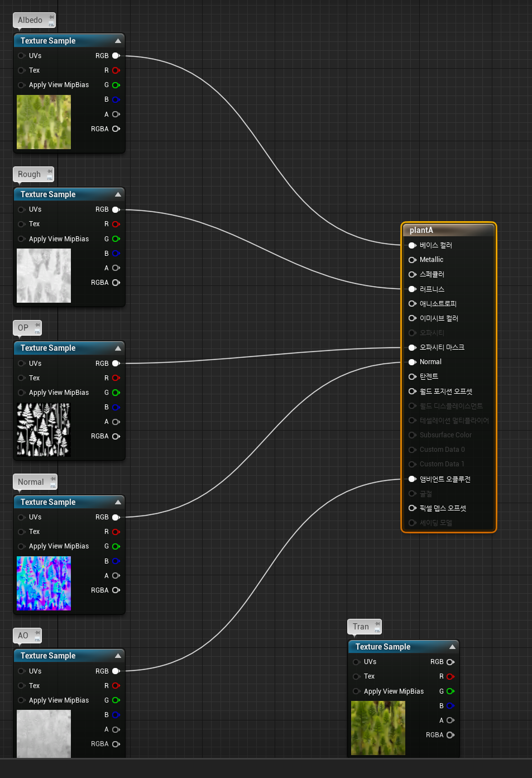Viewport: 532px width, 778px height.
Task: Click the Tran node red R output pin
Action: tap(450, 676)
